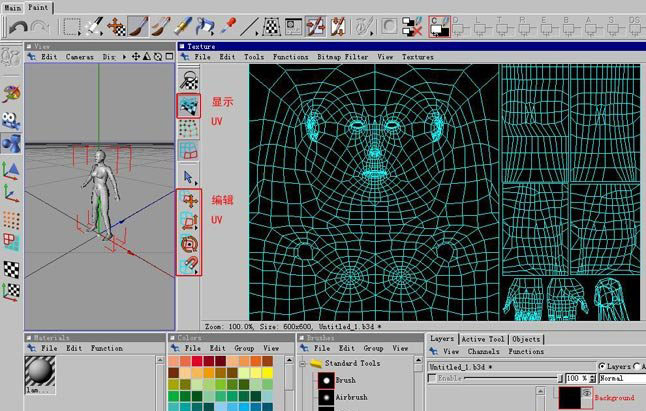Click the magnifier texture zoom tool

pyautogui.click(x=189, y=80)
